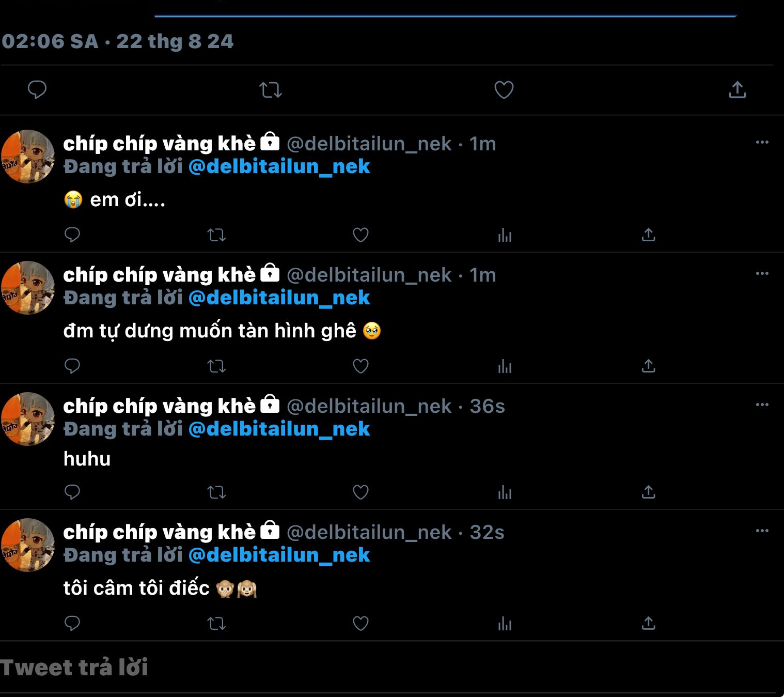The width and height of the screenshot is (784, 697).
Task: Share the 'huhu' tweet
Action: 648,492
